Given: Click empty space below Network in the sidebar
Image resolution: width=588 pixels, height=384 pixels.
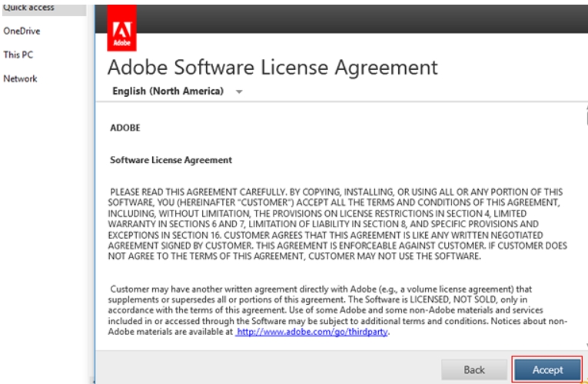Looking at the screenshot, I should click(42, 230).
